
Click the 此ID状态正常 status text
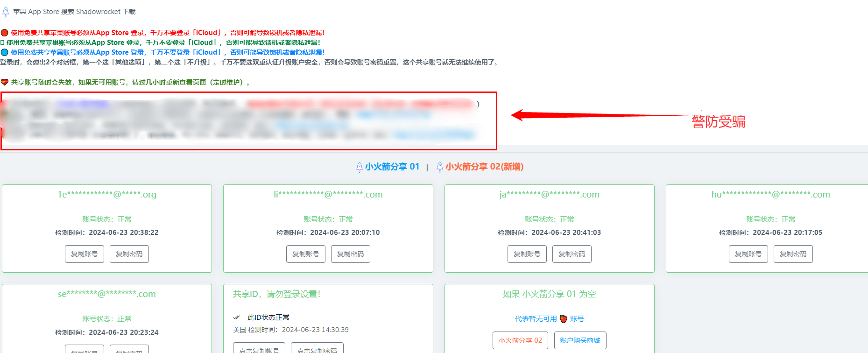click(268, 318)
